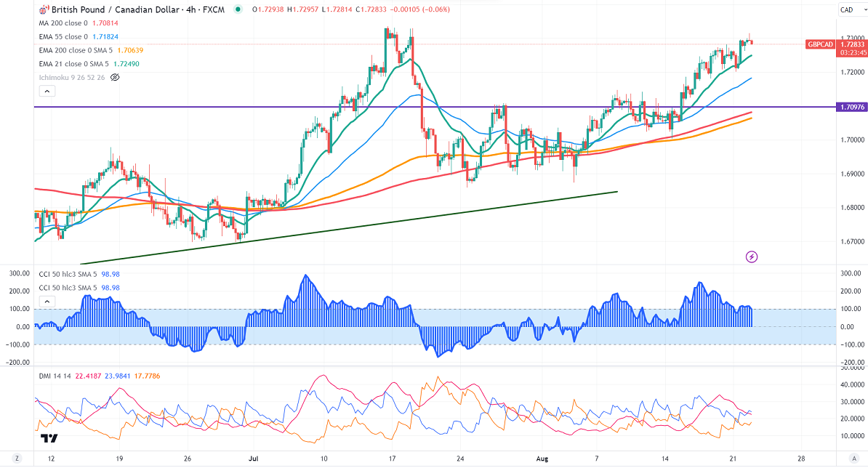The image size is (868, 468).
Task: Click the 1.72000 price scale label
Action: [852, 73]
